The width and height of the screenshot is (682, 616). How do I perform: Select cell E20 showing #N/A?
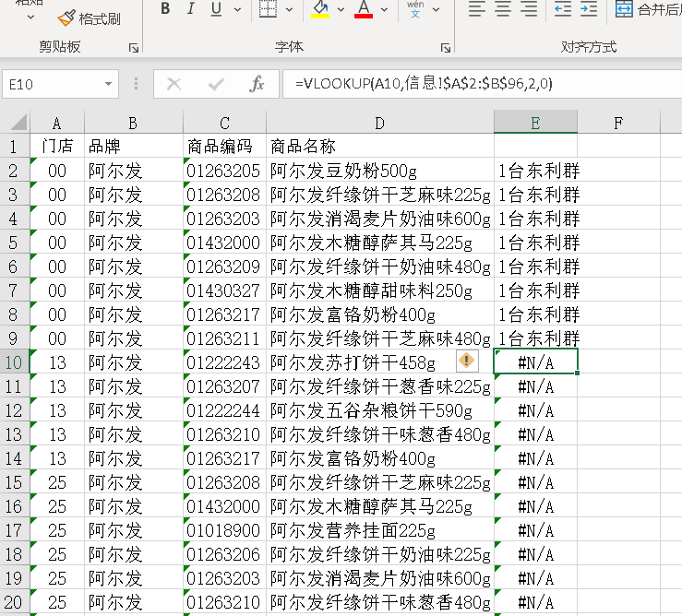tap(535, 602)
